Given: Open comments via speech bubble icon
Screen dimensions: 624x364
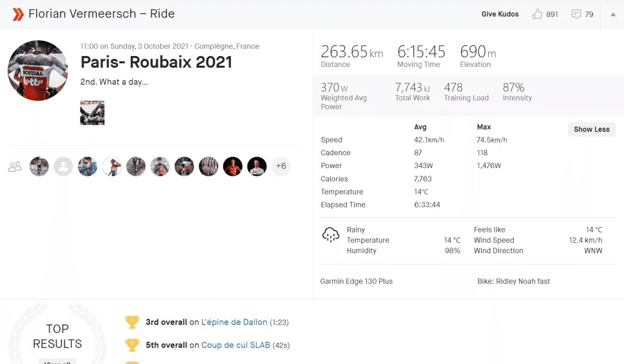Looking at the screenshot, I should [x=576, y=15].
